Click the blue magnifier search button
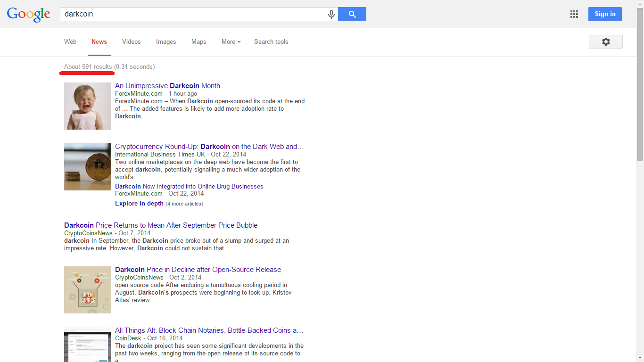The height and width of the screenshot is (362, 644). (x=352, y=14)
